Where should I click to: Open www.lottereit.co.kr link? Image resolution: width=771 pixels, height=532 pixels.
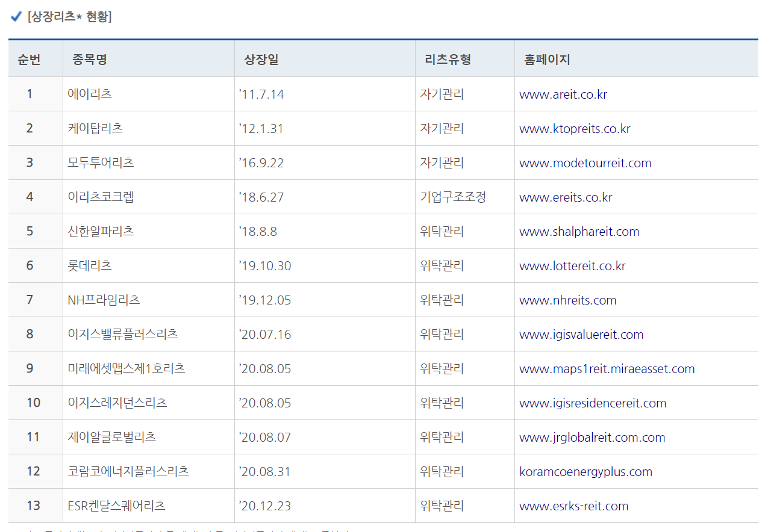[572, 266]
